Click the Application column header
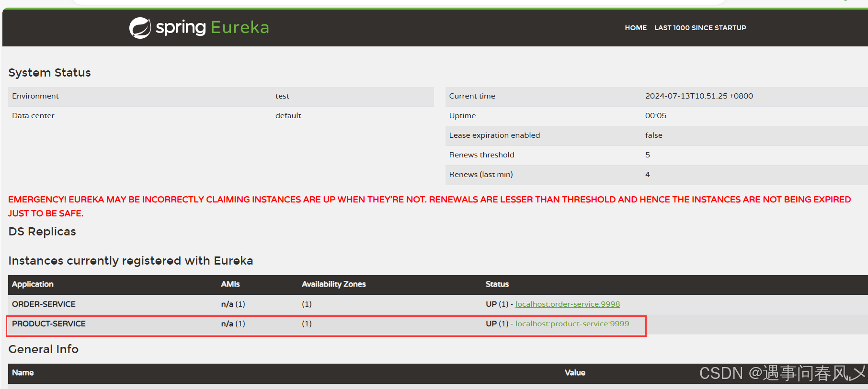Image resolution: width=868 pixels, height=389 pixels. (33, 284)
